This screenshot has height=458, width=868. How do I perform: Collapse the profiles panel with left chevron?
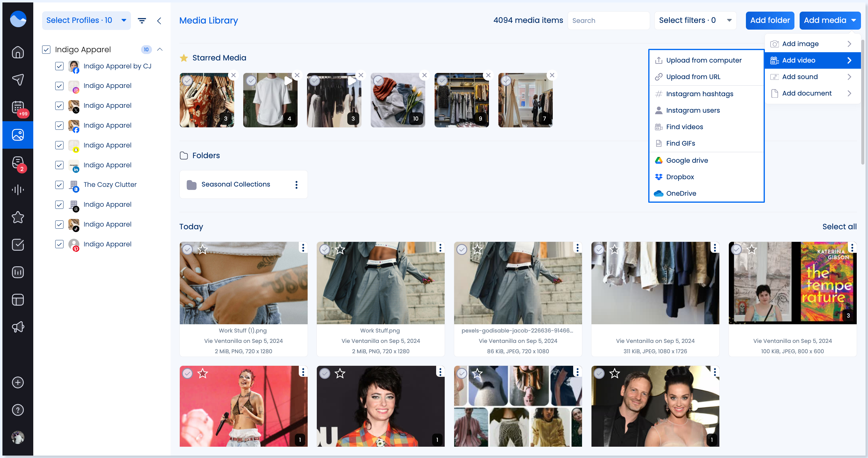(x=159, y=20)
